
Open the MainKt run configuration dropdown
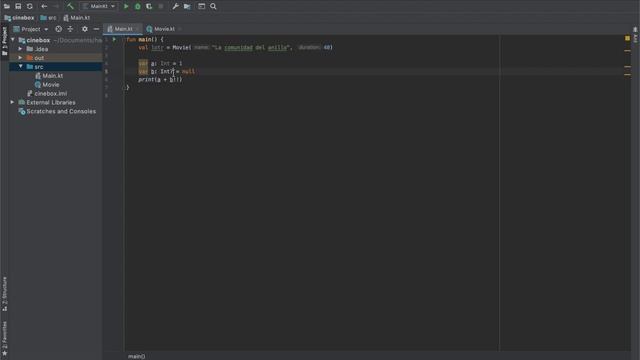point(99,6)
